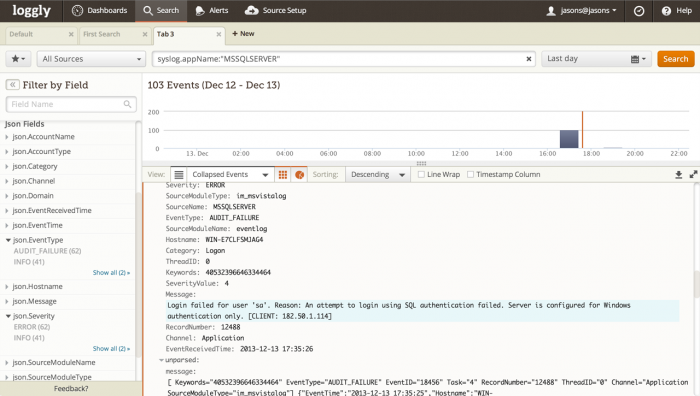The width and height of the screenshot is (700, 396).
Task: Open the calendar date picker icon
Action: coord(638,59)
